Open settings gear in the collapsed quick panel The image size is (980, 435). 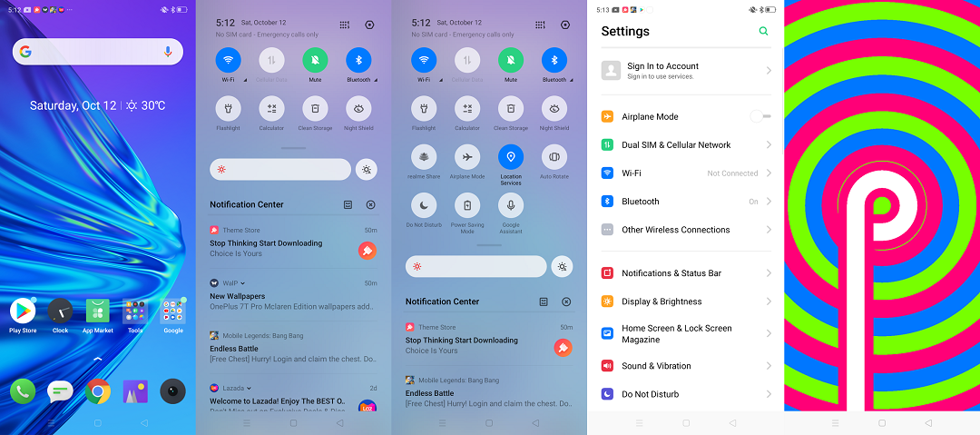(x=369, y=25)
